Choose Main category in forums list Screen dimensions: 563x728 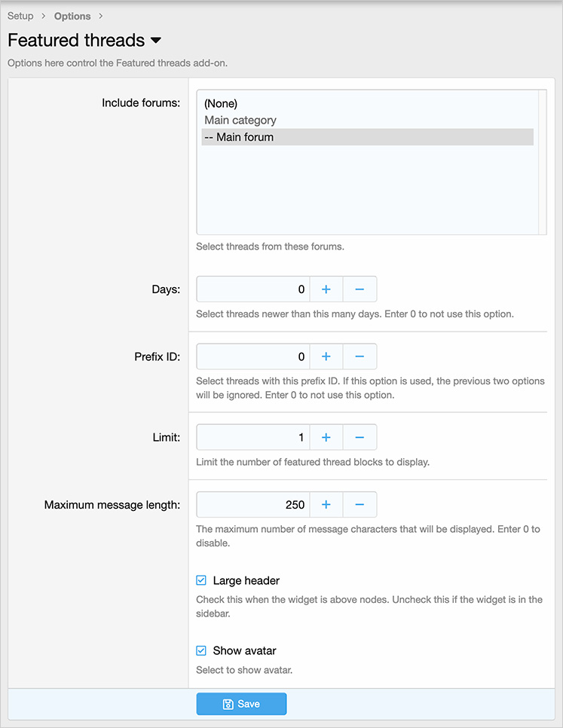[x=240, y=120]
